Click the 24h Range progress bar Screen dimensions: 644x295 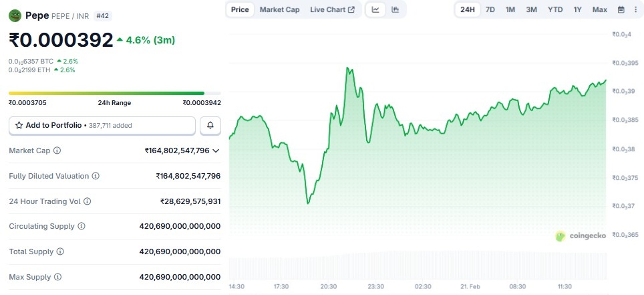pos(115,94)
